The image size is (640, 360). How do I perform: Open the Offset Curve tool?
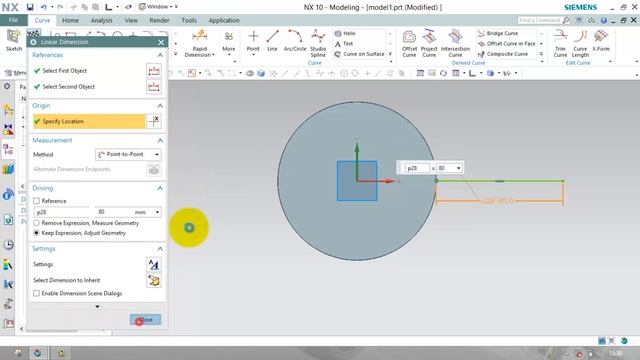point(409,43)
